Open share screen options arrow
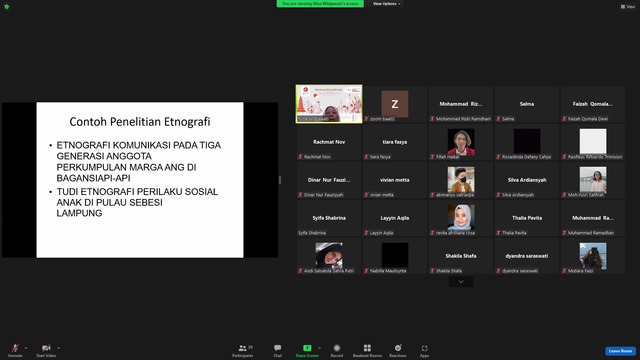The height and width of the screenshot is (360, 640). tap(320, 348)
